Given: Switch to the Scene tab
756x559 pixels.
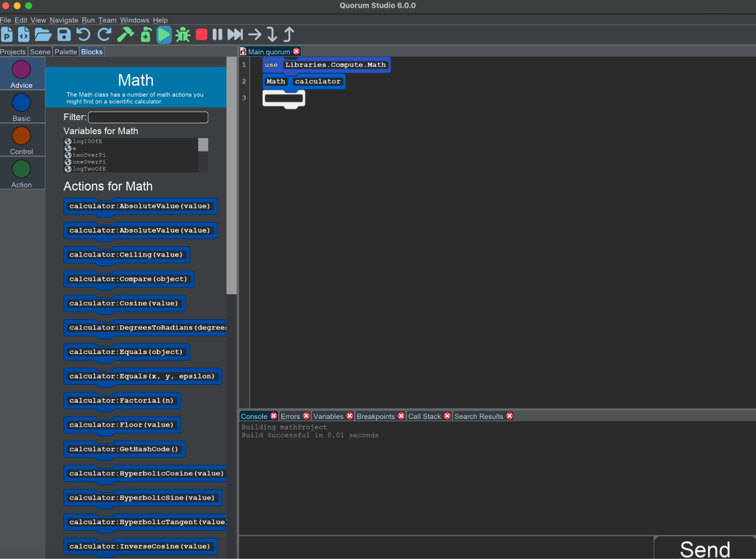Looking at the screenshot, I should click(x=40, y=52).
